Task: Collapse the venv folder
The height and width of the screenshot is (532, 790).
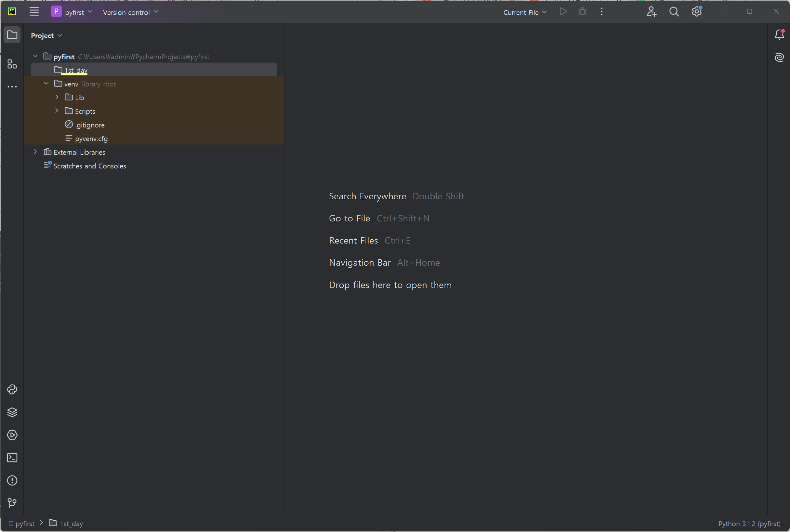Action: [x=46, y=84]
